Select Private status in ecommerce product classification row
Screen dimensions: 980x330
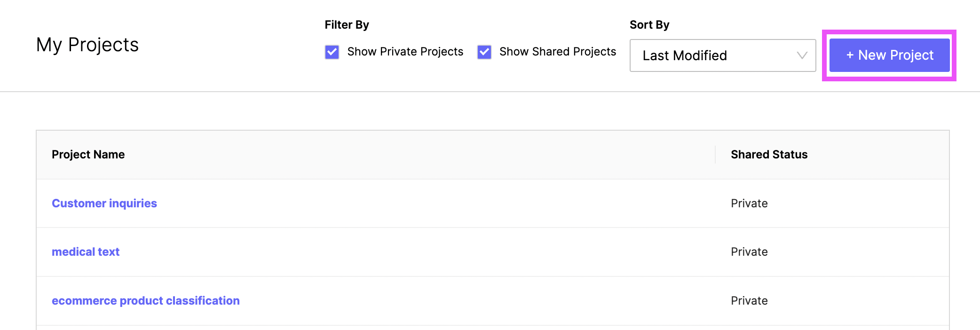[749, 301]
